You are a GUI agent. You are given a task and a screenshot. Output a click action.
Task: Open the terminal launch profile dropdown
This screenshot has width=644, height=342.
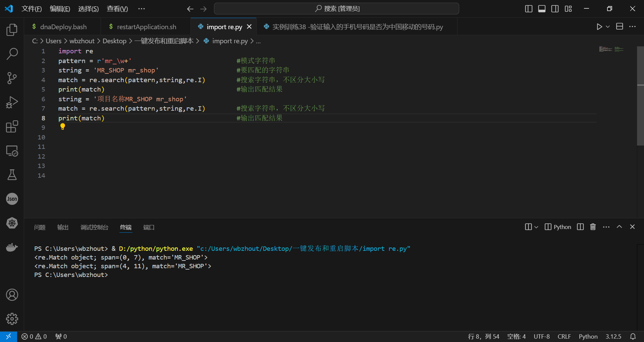536,227
